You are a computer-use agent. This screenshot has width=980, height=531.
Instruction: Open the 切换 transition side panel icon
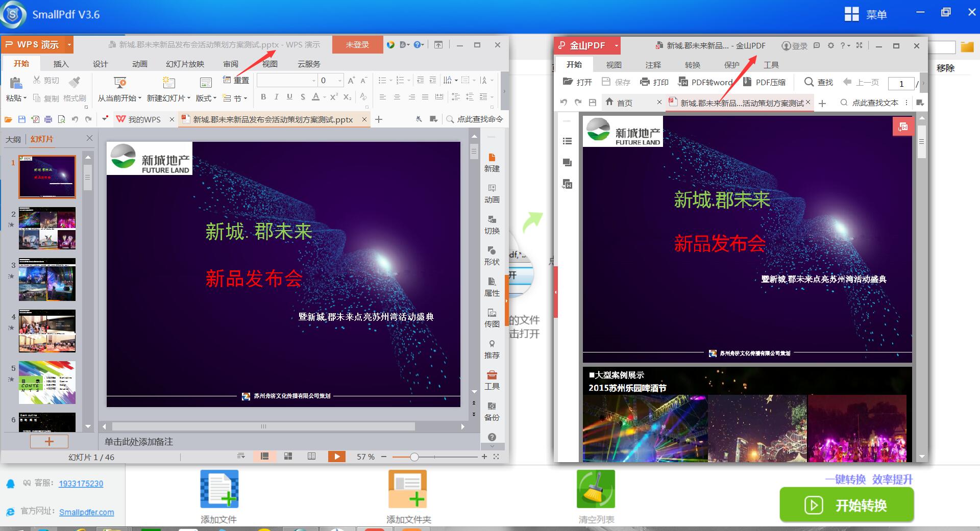(492, 219)
